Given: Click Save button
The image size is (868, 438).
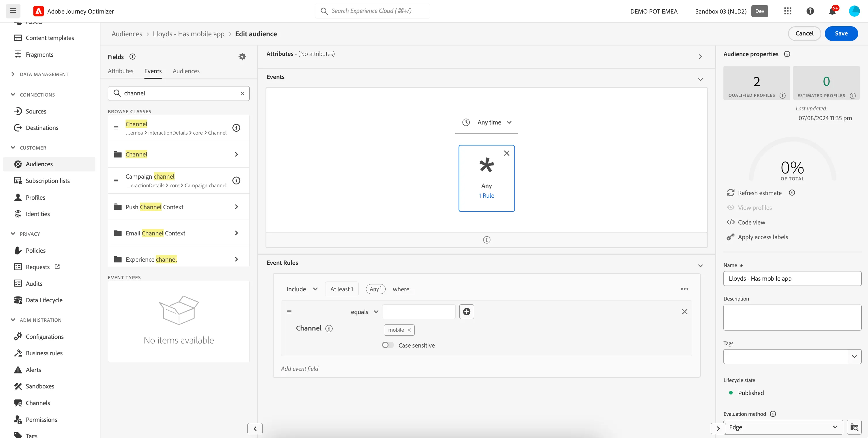Looking at the screenshot, I should point(841,33).
